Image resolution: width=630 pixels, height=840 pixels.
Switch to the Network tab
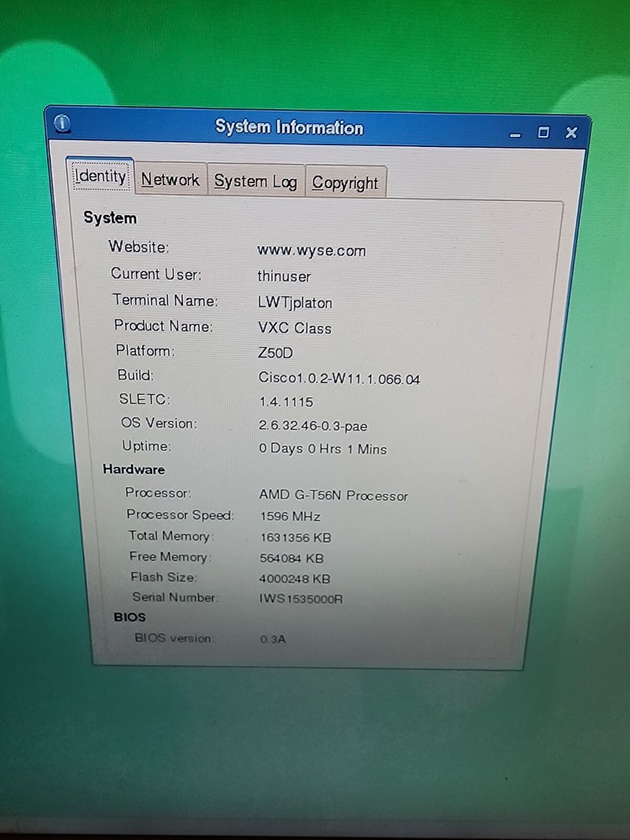[x=171, y=180]
